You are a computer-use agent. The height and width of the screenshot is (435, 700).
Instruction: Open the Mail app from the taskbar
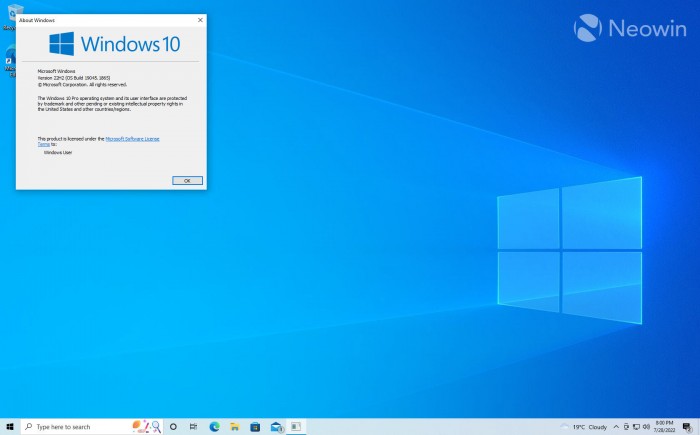tap(276, 426)
